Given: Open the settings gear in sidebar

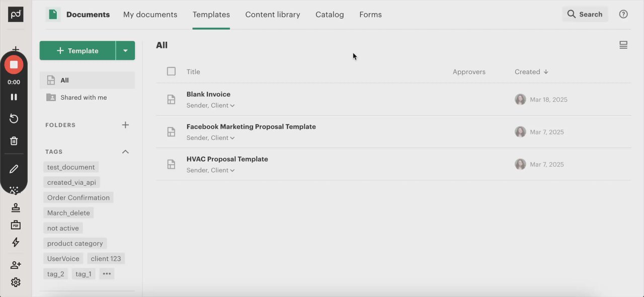Looking at the screenshot, I should [16, 282].
